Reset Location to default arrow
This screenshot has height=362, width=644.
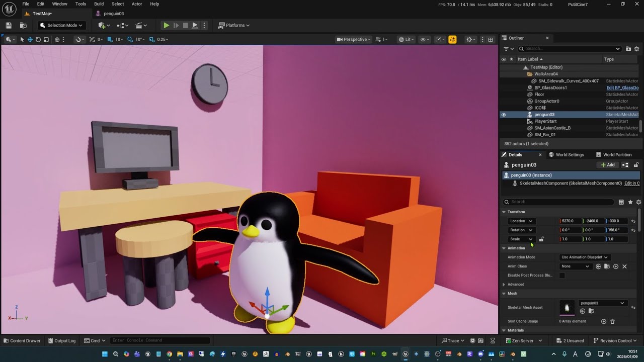point(633,221)
